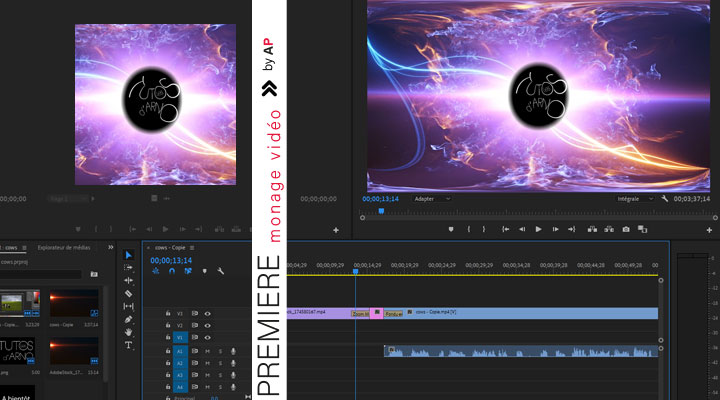This screenshot has width=720, height=400.
Task: Open cows project panel menu
Action: [x=24, y=248]
